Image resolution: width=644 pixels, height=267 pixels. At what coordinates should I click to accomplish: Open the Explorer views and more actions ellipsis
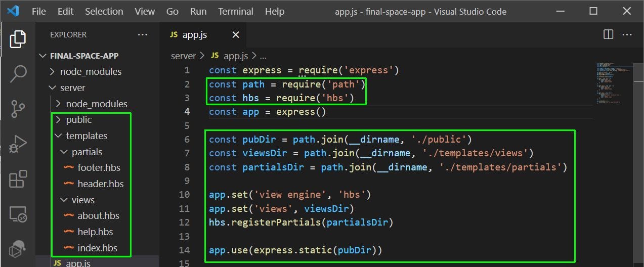click(x=143, y=34)
